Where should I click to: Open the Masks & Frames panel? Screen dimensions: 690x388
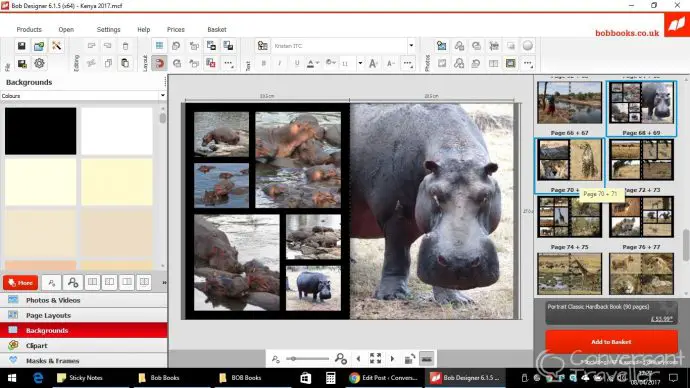click(x=84, y=360)
